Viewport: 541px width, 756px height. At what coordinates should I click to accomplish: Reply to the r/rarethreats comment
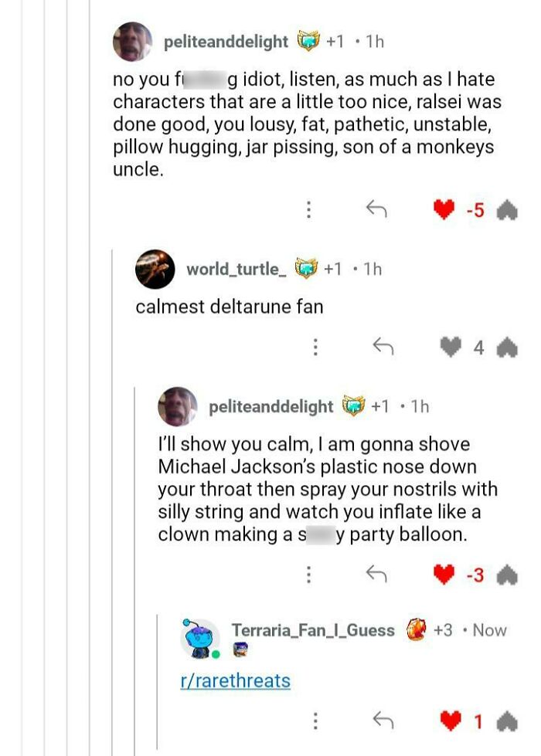click(383, 720)
